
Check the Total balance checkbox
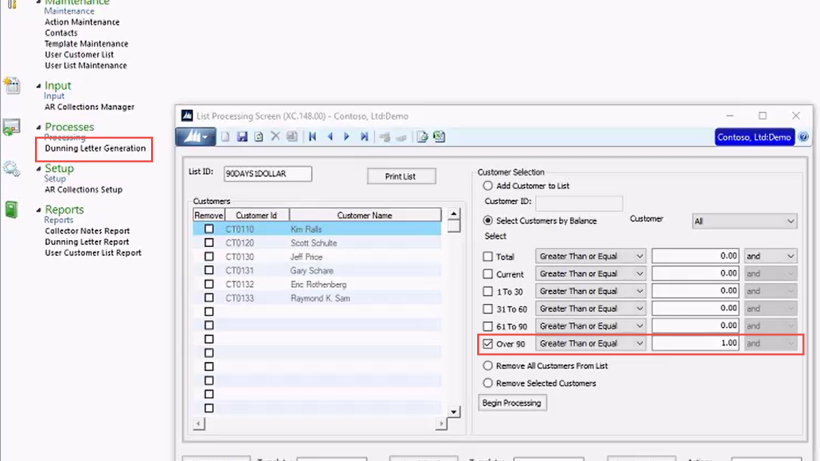pos(488,257)
